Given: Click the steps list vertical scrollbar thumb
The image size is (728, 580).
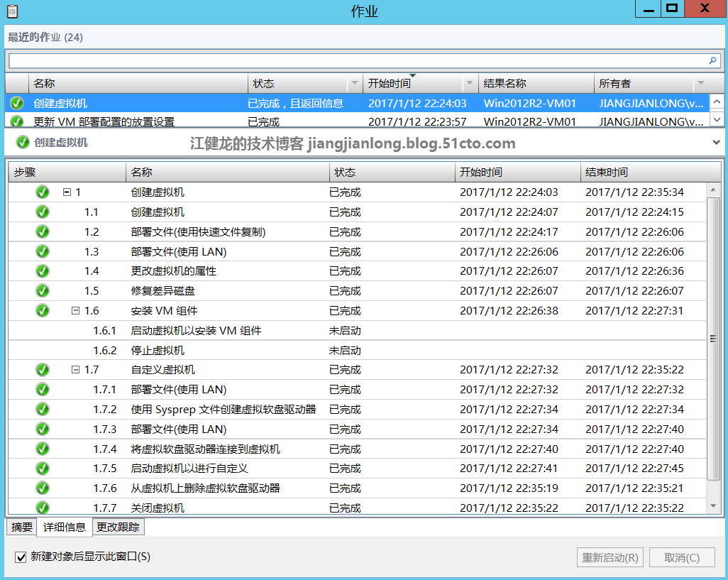Looking at the screenshot, I should pos(713,339).
